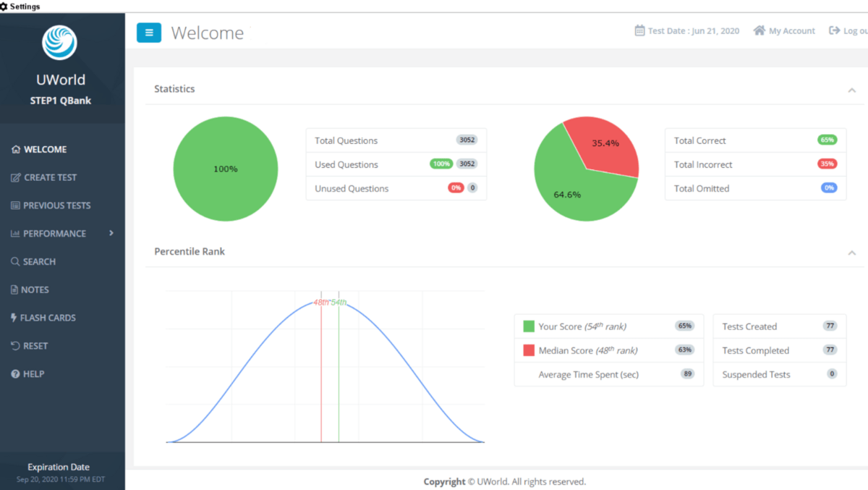Click the Log out arrow icon
The height and width of the screenshot is (490, 868).
pyautogui.click(x=834, y=30)
